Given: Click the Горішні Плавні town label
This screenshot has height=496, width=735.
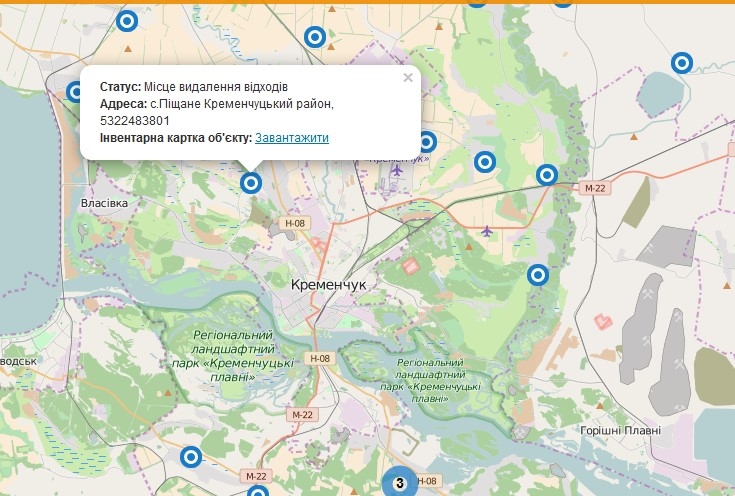Looking at the screenshot, I should [620, 430].
